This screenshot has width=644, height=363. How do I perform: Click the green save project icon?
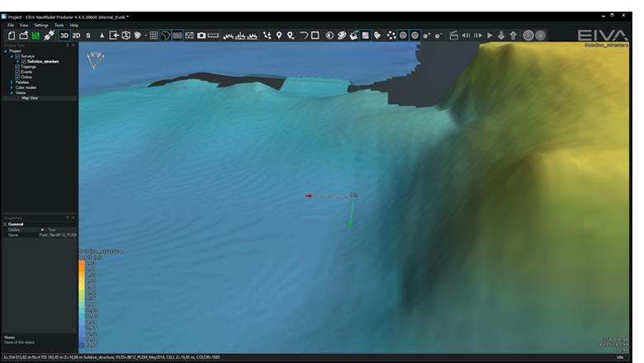[36, 35]
